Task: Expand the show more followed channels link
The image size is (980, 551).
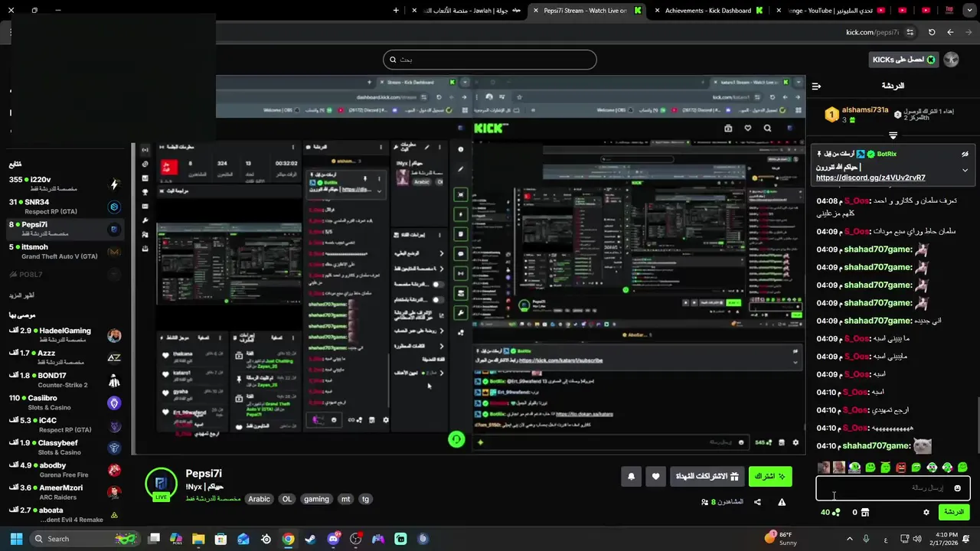Action: [21, 295]
